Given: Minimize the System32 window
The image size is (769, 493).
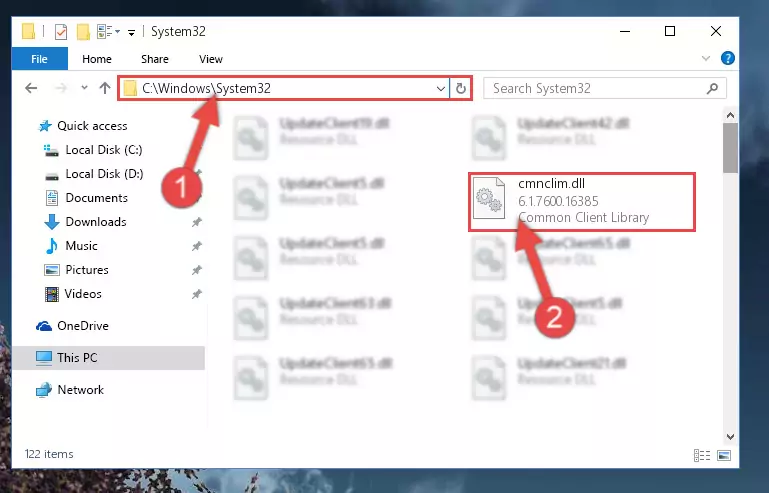Looking at the screenshot, I should 625,31.
